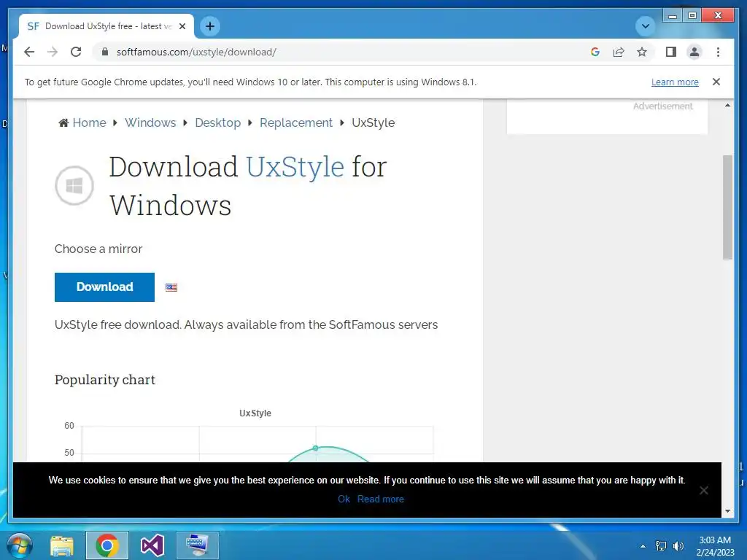Image resolution: width=747 pixels, height=560 pixels.
Task: Open the Desktop breadcrumb category
Action: pyautogui.click(x=217, y=122)
